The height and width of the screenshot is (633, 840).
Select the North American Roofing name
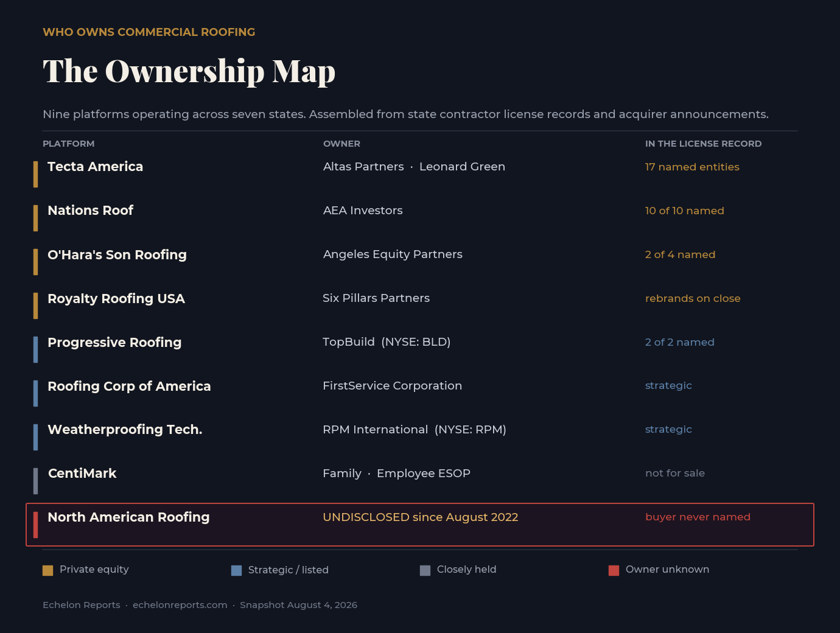128,517
